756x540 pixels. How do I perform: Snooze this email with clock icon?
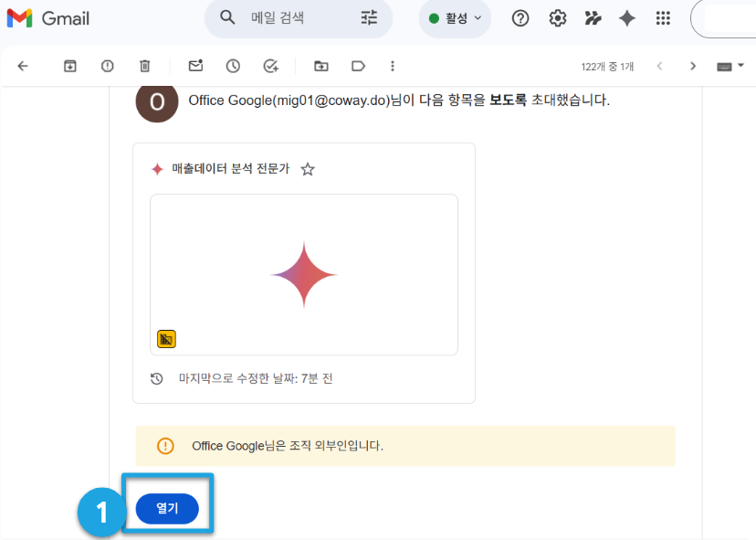233,66
